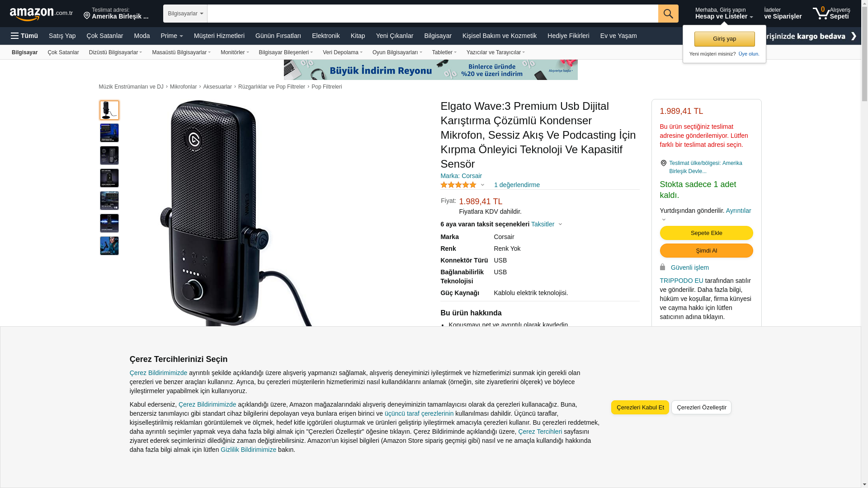Select the Hediye Fikirleri nav item
The width and height of the screenshot is (868, 488).
568,36
